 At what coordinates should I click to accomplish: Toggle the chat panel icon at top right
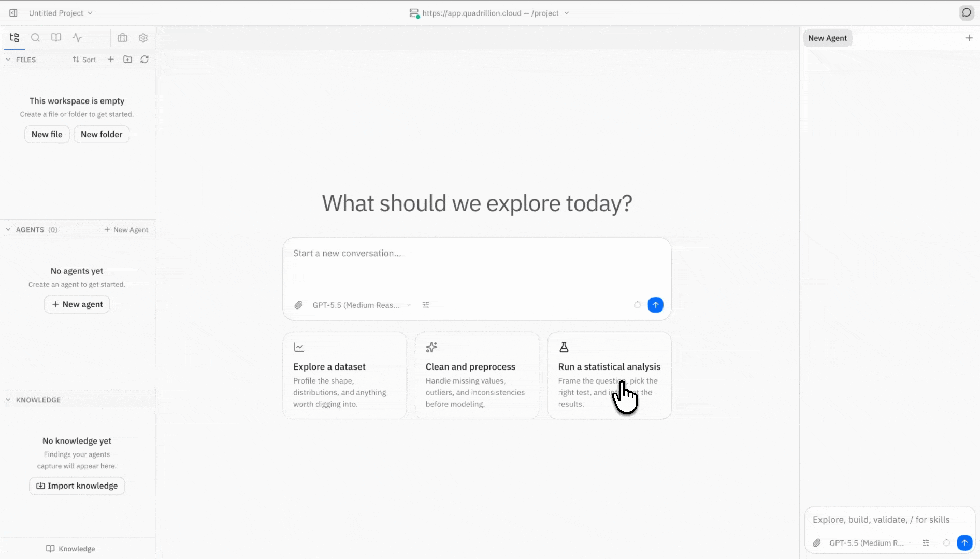coord(967,13)
